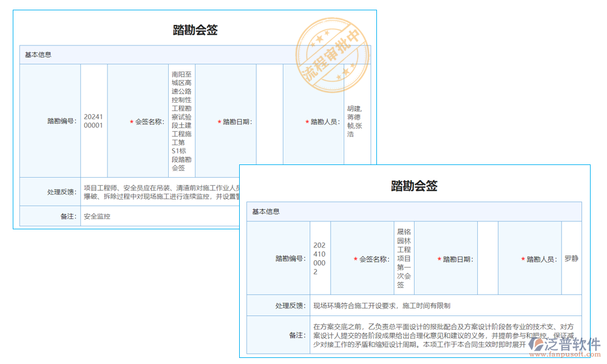
Task: Click the 基本信息 section header on front form
Action: coord(38,55)
